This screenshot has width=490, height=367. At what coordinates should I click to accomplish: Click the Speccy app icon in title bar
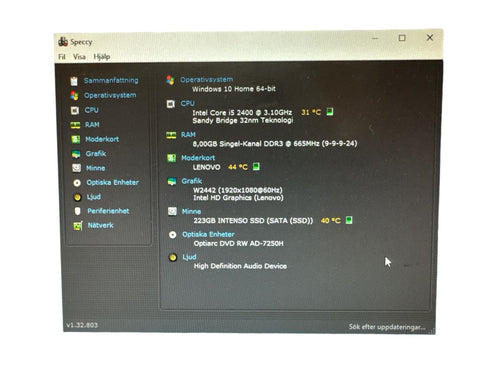tap(63, 42)
